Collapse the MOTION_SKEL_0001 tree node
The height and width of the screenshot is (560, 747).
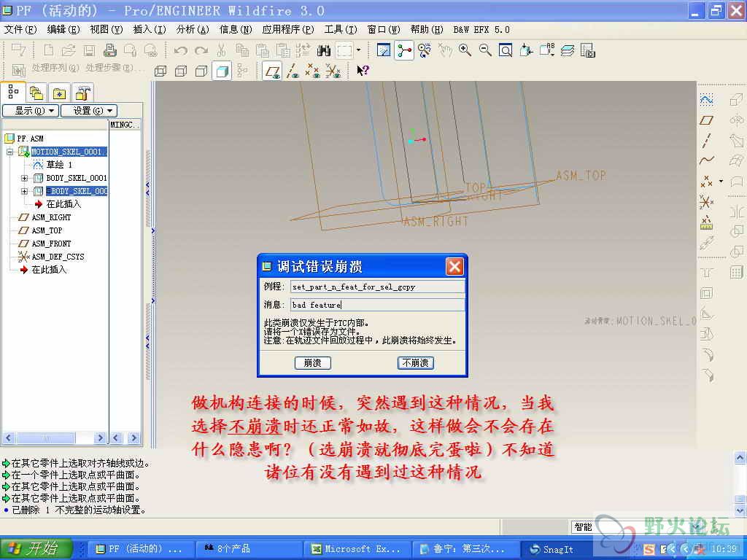pos(9,152)
